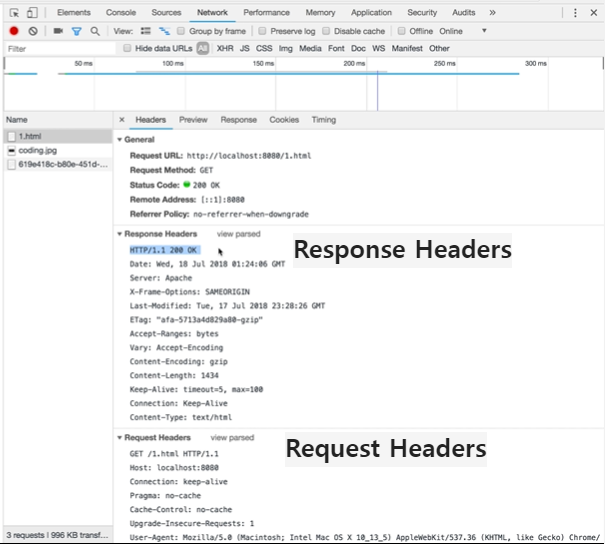Activate the inspect element picker icon

[14, 13]
